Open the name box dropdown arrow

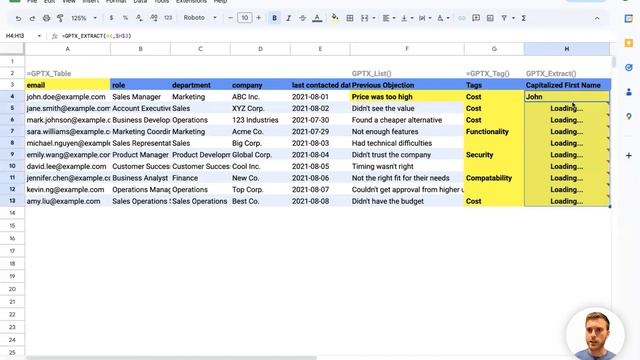39,36
